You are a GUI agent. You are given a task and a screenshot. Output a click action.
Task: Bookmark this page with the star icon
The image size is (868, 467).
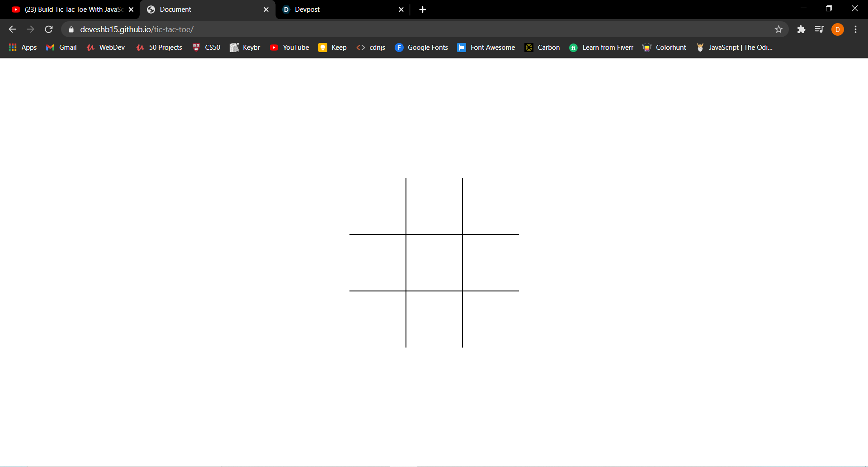coord(778,29)
